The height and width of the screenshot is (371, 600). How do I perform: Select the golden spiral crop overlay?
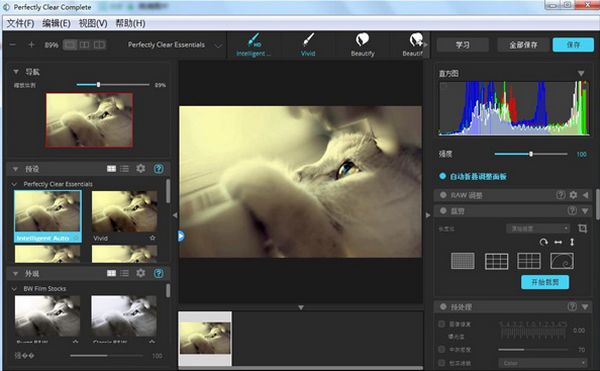pyautogui.click(x=562, y=261)
